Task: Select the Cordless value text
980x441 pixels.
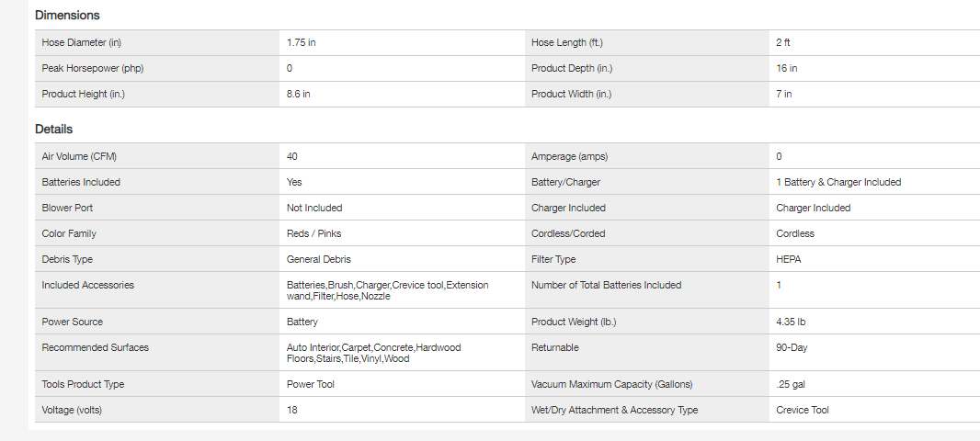Action: (795, 233)
